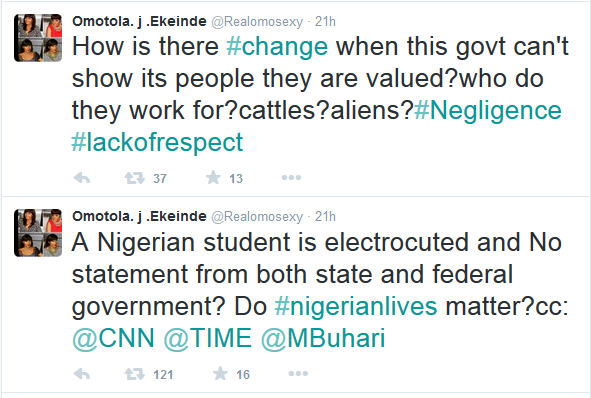Visit the @MBuhari profile mention
Viewport: 591px width, 398px height.
point(323,338)
